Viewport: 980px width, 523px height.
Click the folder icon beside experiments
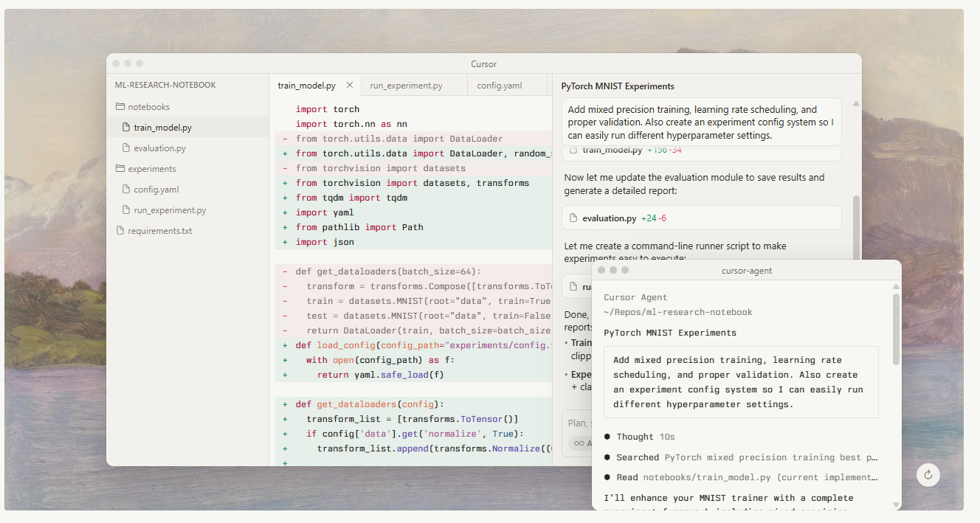tap(120, 168)
